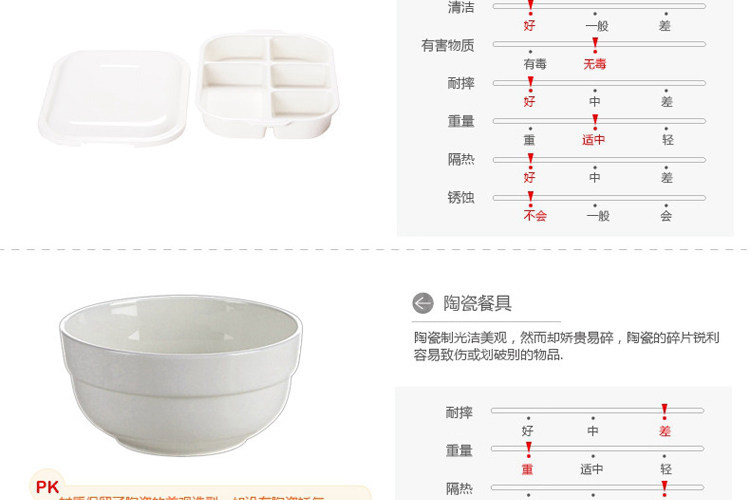This screenshot has width=750, height=500.
Task: Click the white lunch box lid image
Action: pyautogui.click(x=114, y=98)
